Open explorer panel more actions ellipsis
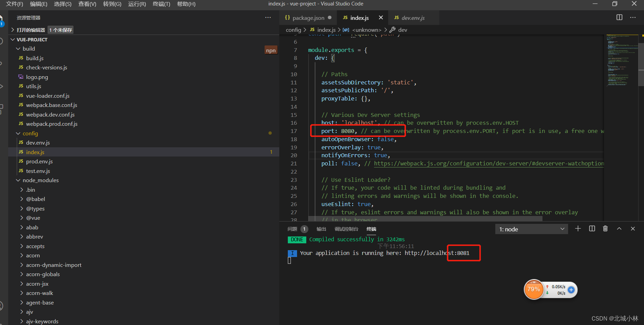The width and height of the screenshot is (644, 325). click(x=268, y=17)
